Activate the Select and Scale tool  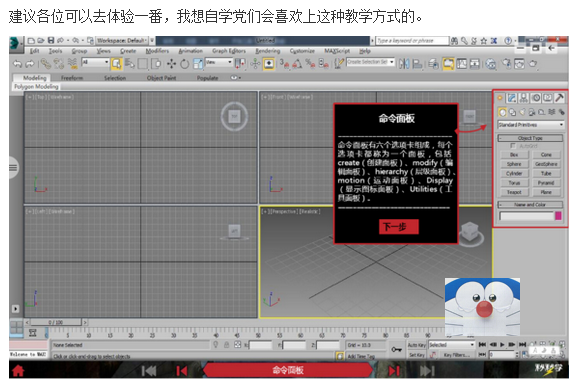tap(198, 64)
